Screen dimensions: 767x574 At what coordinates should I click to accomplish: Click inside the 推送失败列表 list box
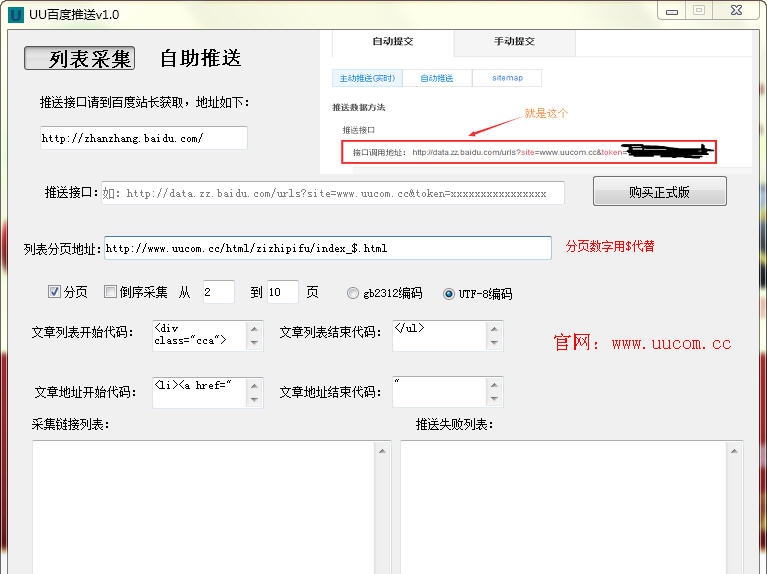tap(564, 507)
